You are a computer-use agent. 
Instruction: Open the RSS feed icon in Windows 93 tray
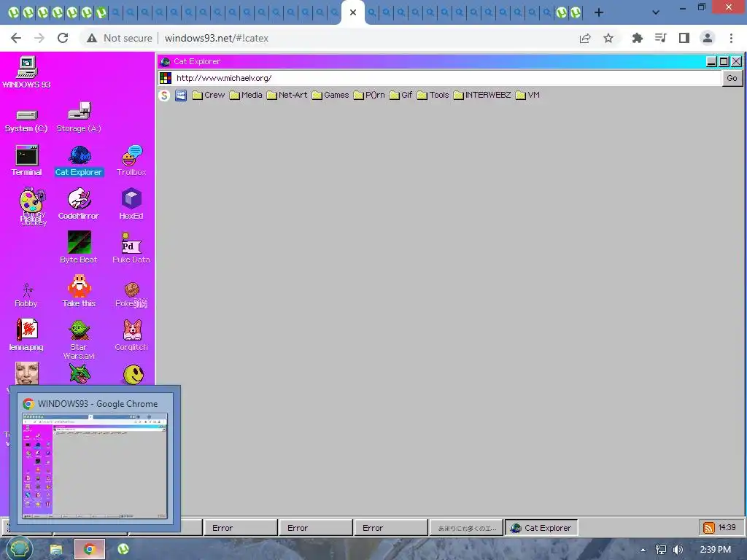point(709,528)
